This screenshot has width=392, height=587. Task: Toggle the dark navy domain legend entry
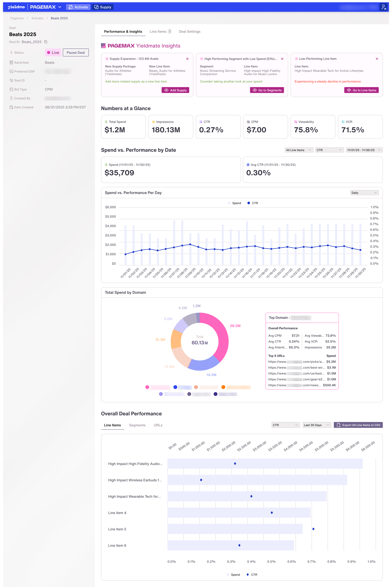(x=225, y=394)
